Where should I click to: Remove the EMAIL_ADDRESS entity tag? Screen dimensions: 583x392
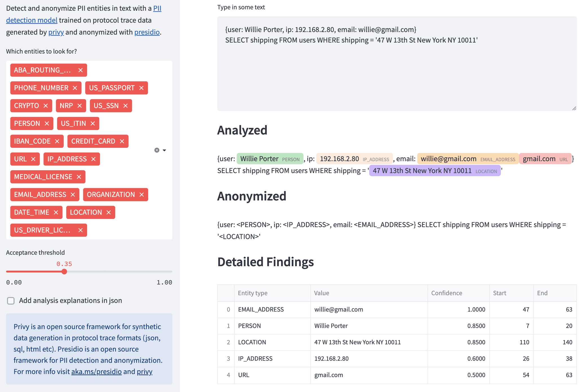tap(73, 194)
